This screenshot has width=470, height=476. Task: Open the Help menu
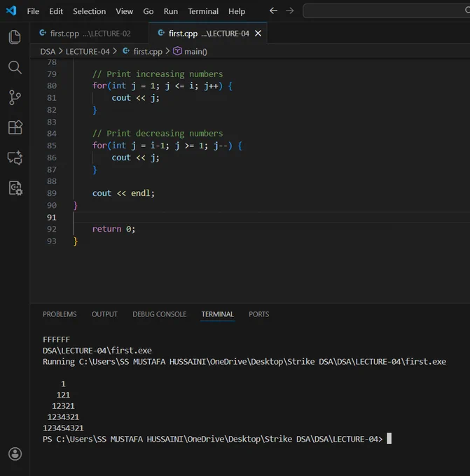click(x=237, y=11)
